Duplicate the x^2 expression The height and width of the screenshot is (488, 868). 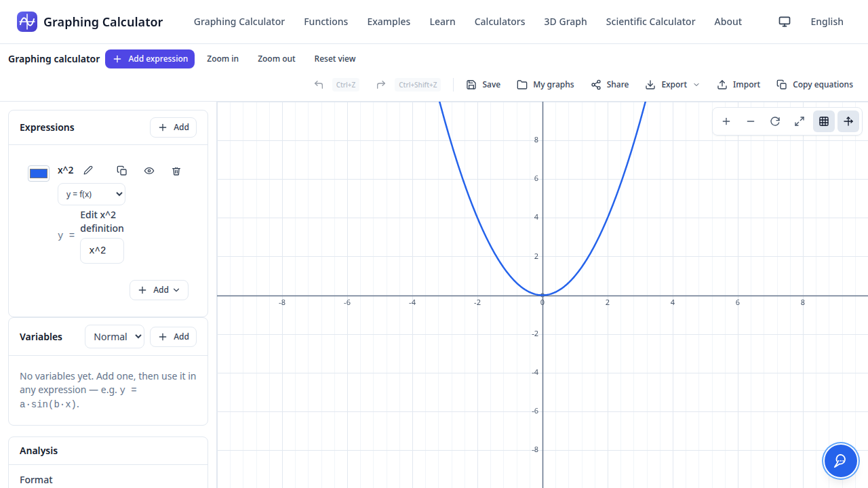coord(122,171)
